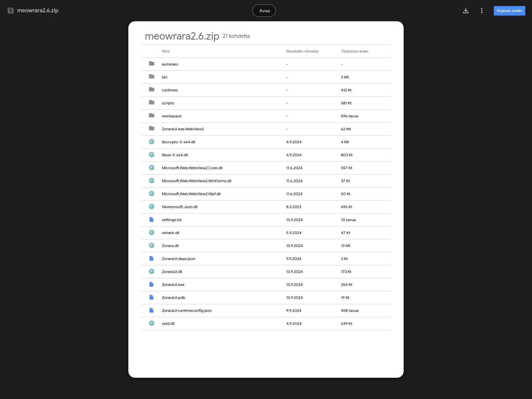Click the runtimes folder icon
The height and width of the screenshot is (399, 532).
(x=152, y=89)
